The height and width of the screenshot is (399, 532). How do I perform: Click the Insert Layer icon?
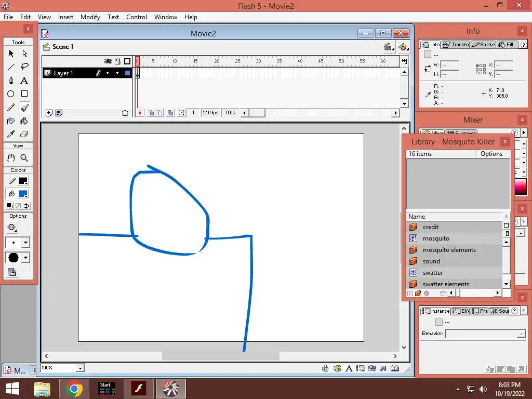[x=49, y=113]
